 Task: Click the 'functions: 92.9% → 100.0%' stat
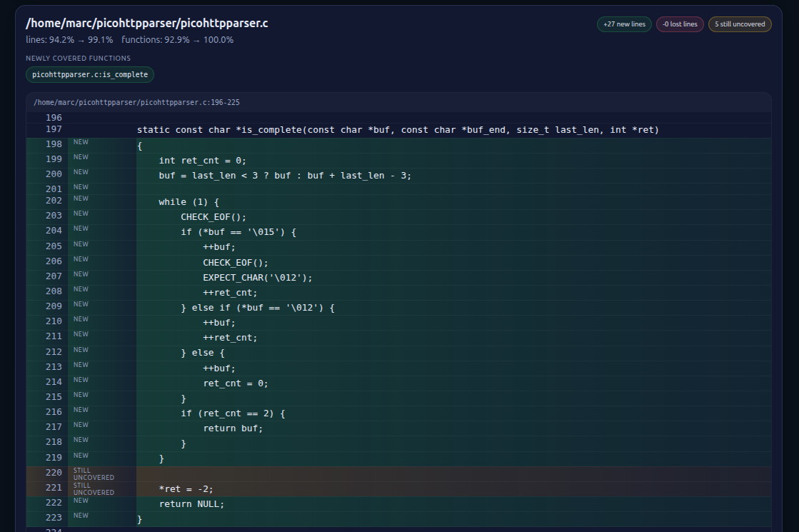(177, 40)
